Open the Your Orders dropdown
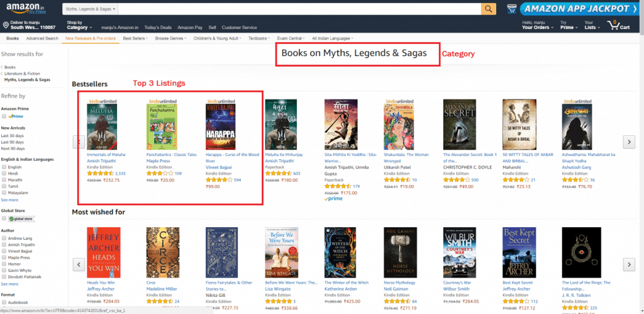This screenshot has width=644, height=314. click(x=538, y=25)
